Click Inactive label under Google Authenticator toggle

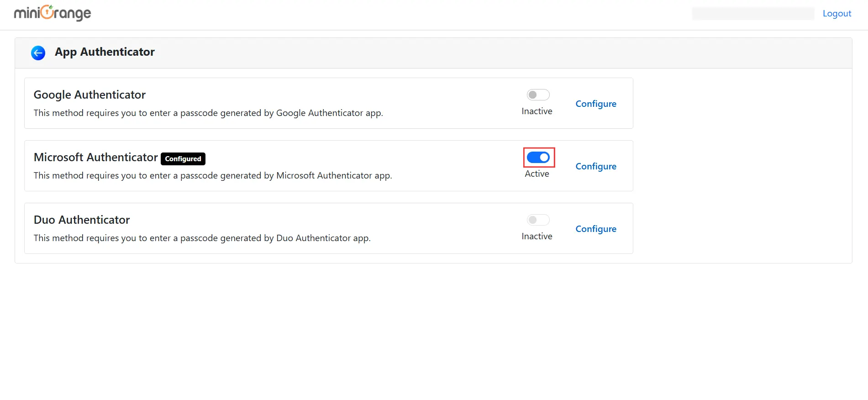click(x=537, y=111)
